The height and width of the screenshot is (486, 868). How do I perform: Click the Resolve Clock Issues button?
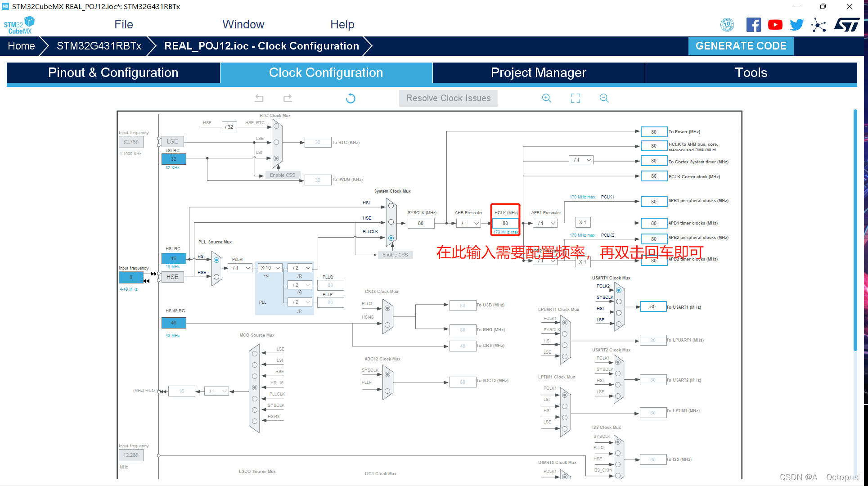448,98
